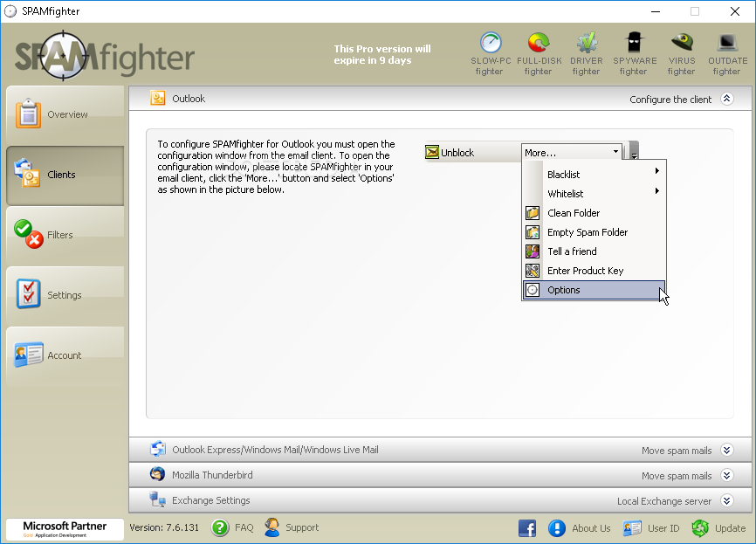
Task: Open the Account tab
Action: (65, 356)
